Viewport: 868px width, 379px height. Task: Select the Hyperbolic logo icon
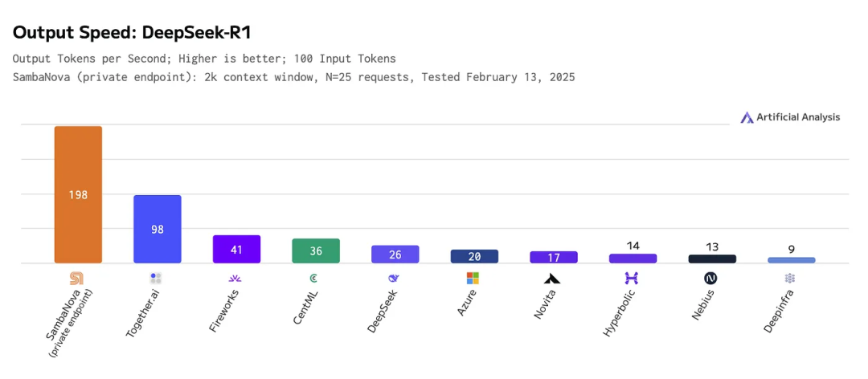(x=632, y=279)
